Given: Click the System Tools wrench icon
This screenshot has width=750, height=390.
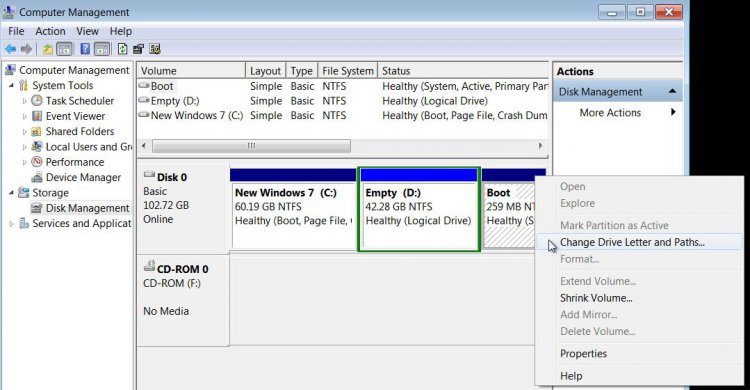Looking at the screenshot, I should [23, 86].
